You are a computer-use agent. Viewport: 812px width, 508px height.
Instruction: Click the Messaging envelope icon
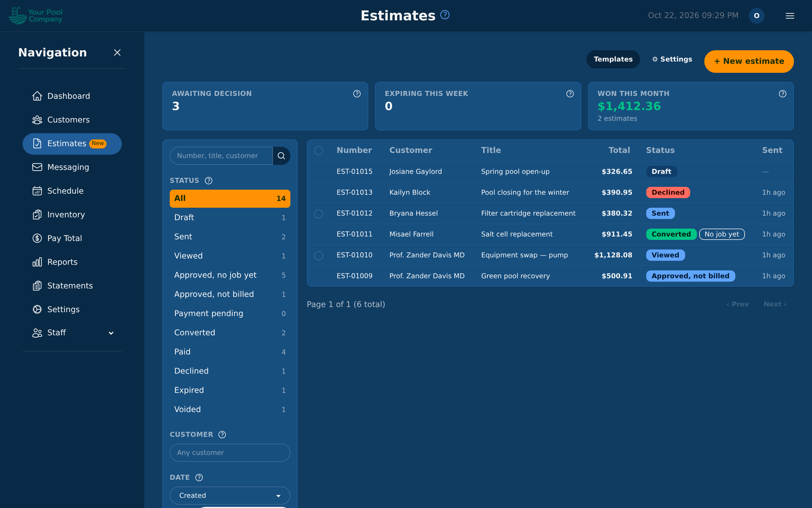pos(37,167)
